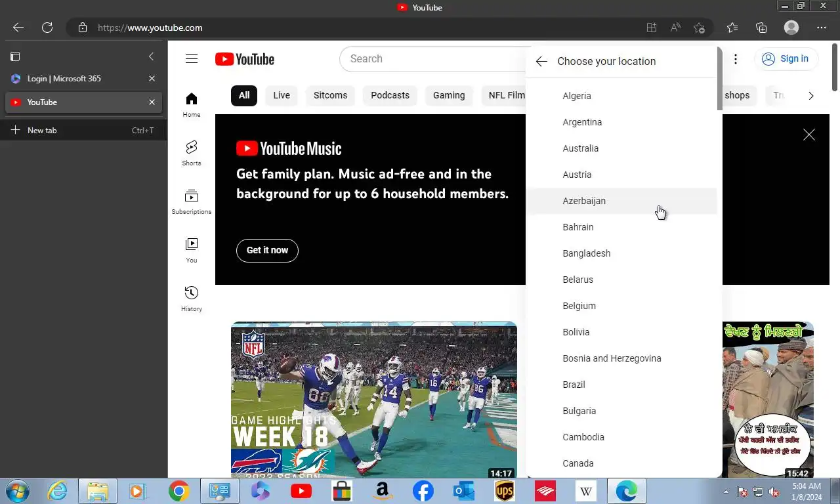Choose Brazil as location
Viewport: 840px width, 504px height.
coord(621,385)
